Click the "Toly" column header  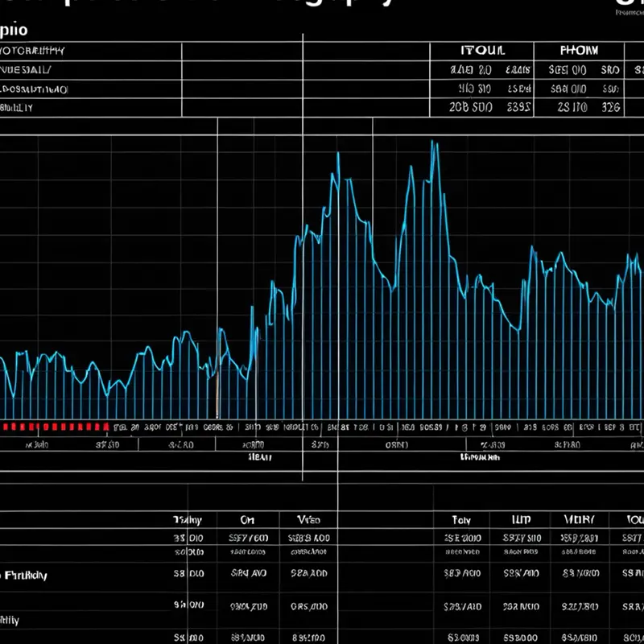tap(461, 520)
